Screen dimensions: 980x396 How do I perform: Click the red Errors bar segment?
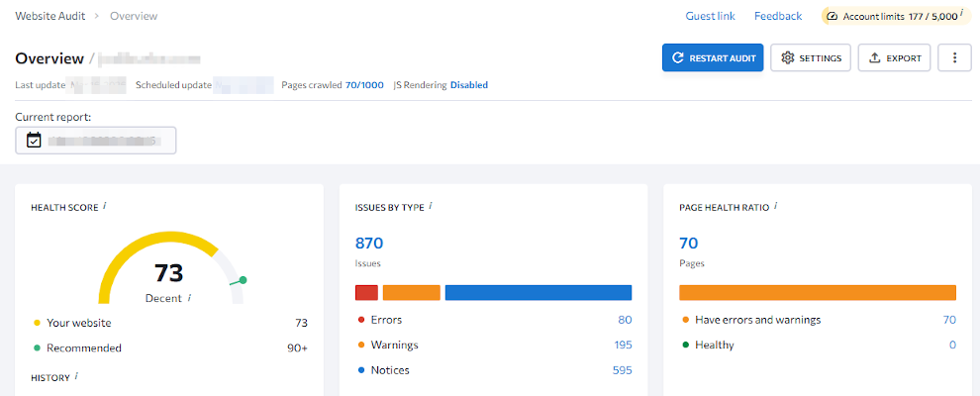coord(367,292)
